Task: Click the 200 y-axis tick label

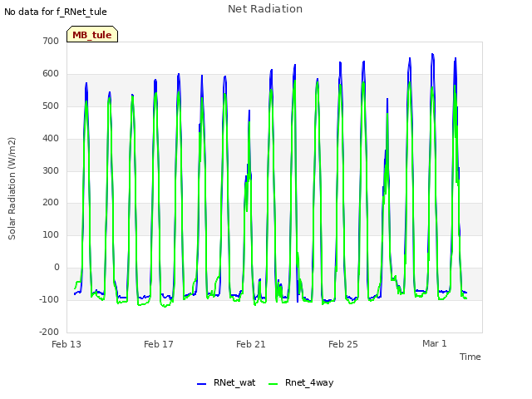Action: click(x=51, y=203)
